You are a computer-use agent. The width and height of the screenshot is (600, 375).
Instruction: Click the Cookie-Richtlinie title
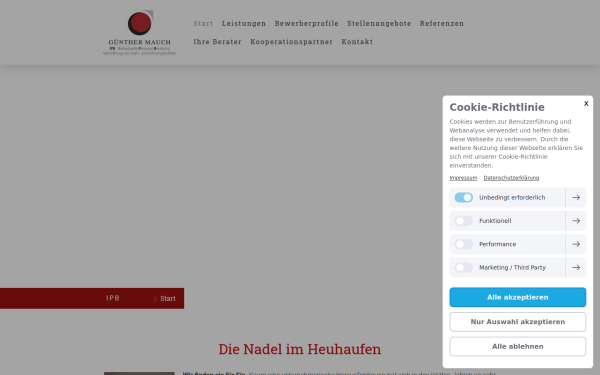click(x=497, y=107)
